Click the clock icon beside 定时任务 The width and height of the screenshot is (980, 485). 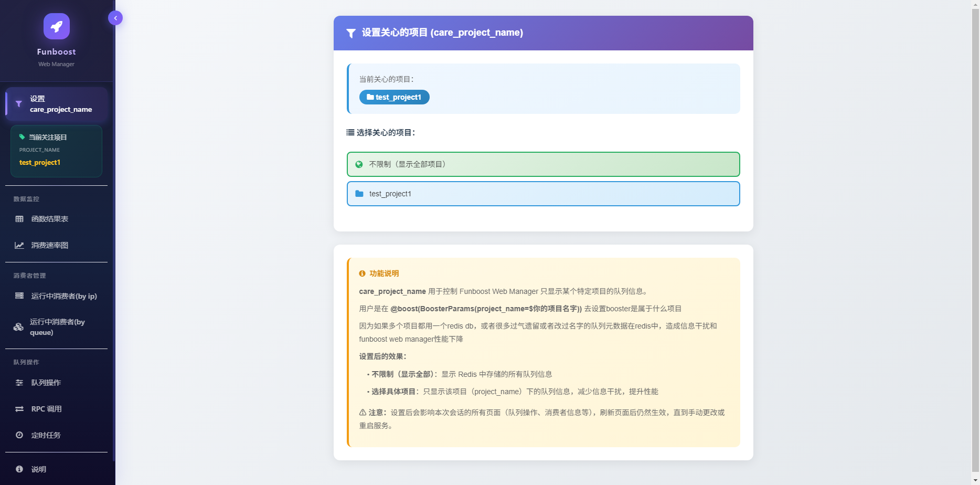coord(19,435)
